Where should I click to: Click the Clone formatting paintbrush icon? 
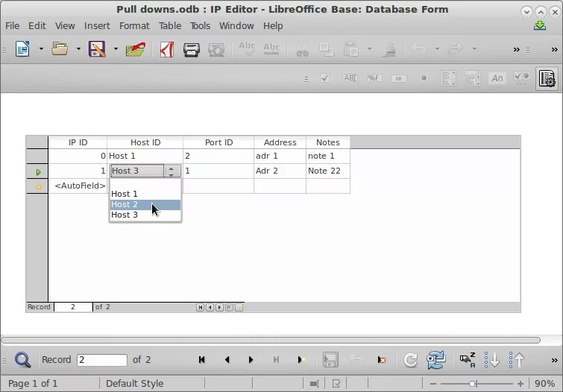[389, 49]
